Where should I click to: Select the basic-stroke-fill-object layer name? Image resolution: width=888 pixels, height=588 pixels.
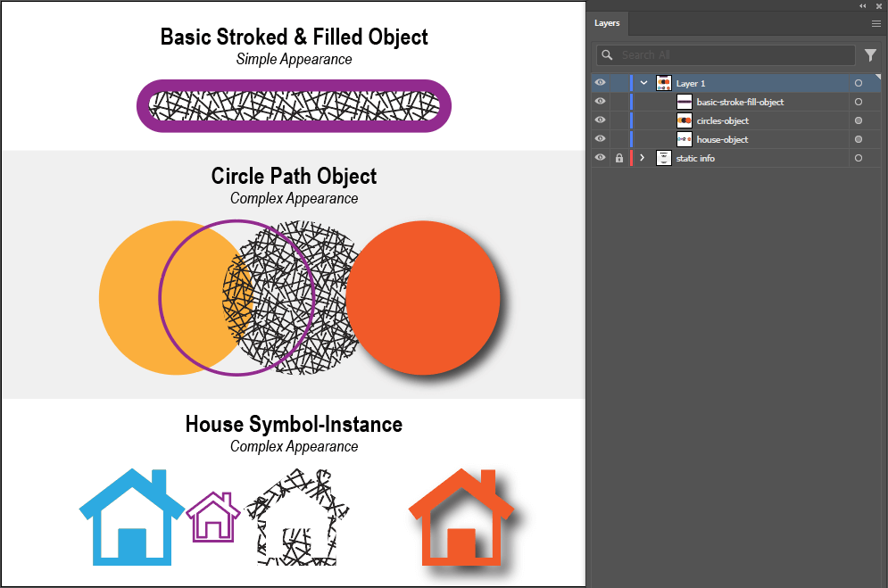coord(740,102)
